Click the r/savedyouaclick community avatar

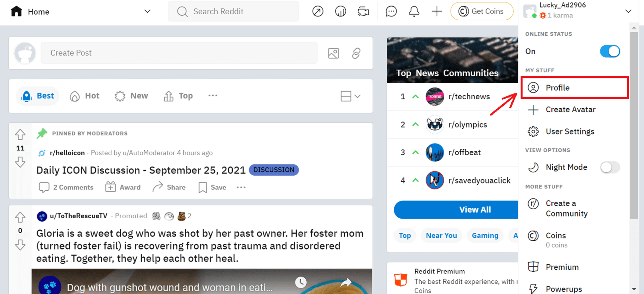coord(434,180)
